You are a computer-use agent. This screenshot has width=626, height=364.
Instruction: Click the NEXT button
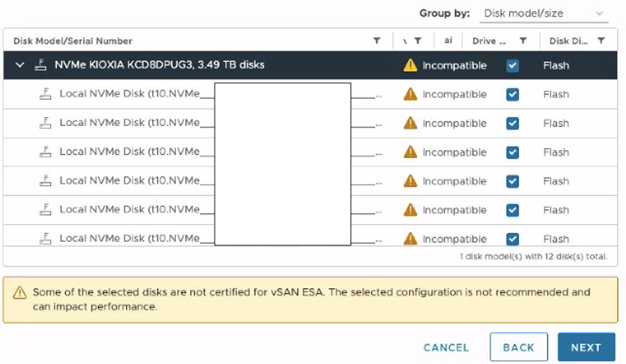[586, 347]
